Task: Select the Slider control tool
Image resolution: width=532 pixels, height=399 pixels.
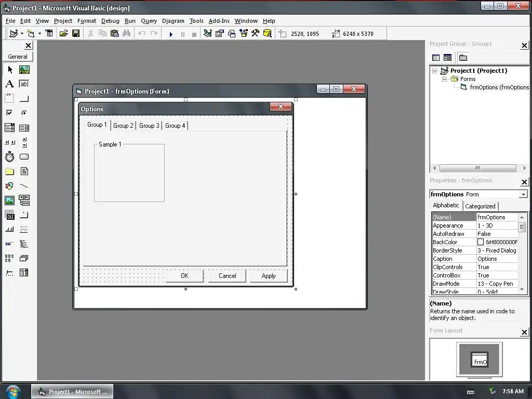Action: (x=10, y=273)
